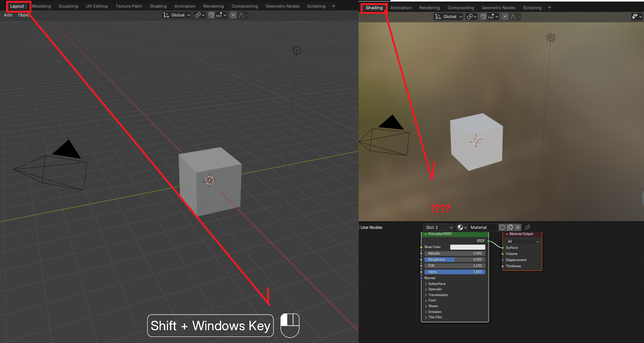
Task: Open Global orientation dropdown in right Shading viewport
Action: pyautogui.click(x=449, y=17)
